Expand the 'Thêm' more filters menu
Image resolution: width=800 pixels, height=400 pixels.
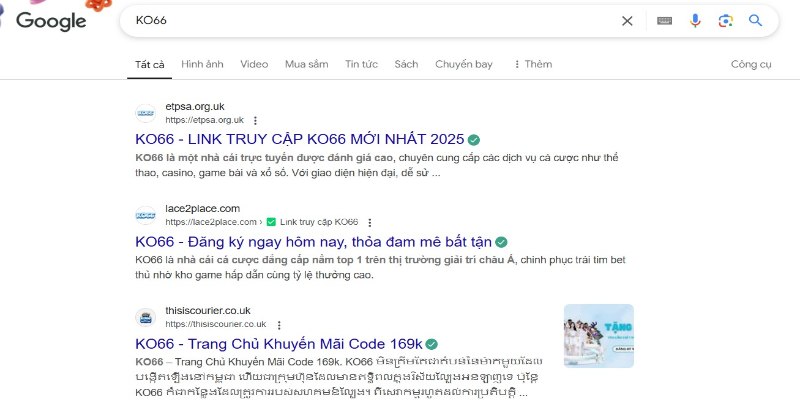coord(532,64)
